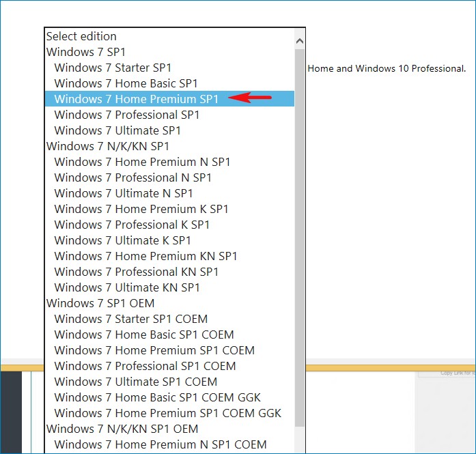The width and height of the screenshot is (476, 454).
Task: Click the 'Windows 7 N/K/KN SP1' group header
Action: tap(169, 146)
